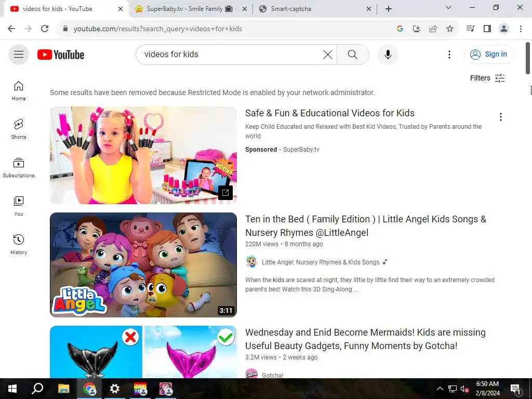Show hidden system tray icons
This screenshot has height=399, width=532.
440,389
